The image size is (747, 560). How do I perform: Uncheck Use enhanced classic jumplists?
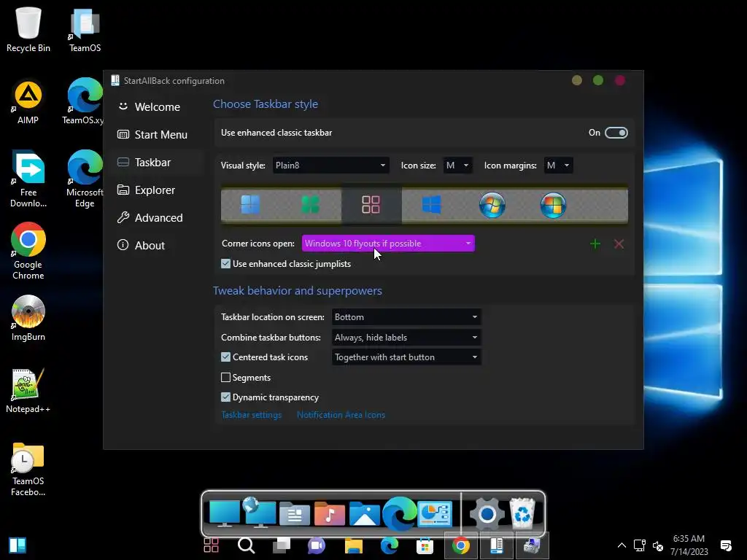point(226,264)
